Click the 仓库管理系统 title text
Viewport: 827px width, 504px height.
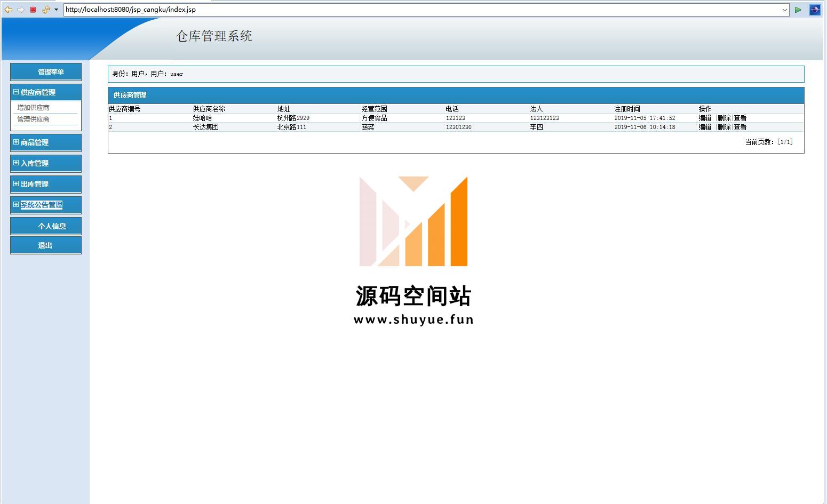pyautogui.click(x=214, y=36)
